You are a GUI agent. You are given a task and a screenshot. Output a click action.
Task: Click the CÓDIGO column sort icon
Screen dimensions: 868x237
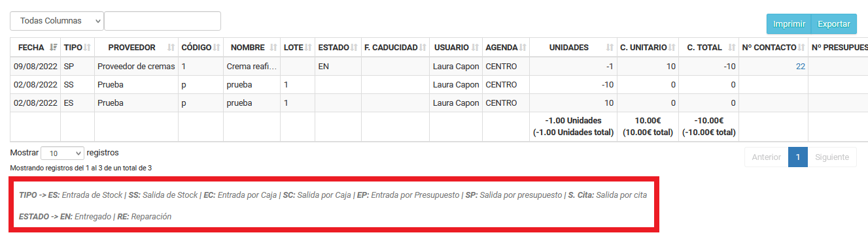point(217,48)
